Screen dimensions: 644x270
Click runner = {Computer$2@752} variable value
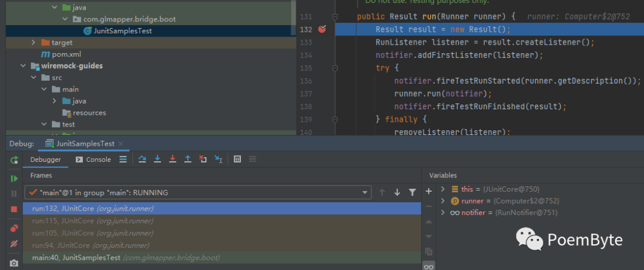click(526, 201)
